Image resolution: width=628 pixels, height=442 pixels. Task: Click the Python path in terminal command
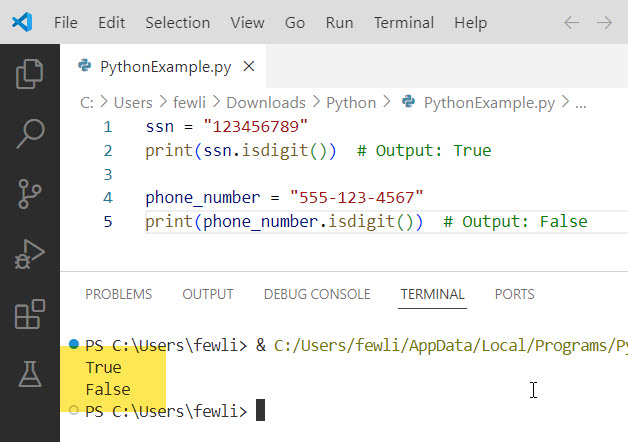[x=451, y=346]
